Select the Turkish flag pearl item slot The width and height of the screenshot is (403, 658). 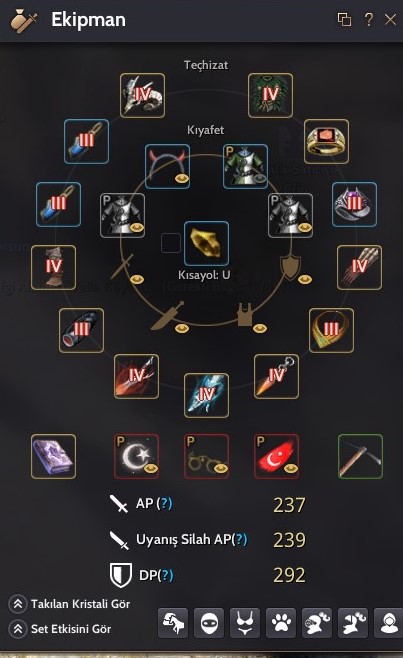point(276,456)
